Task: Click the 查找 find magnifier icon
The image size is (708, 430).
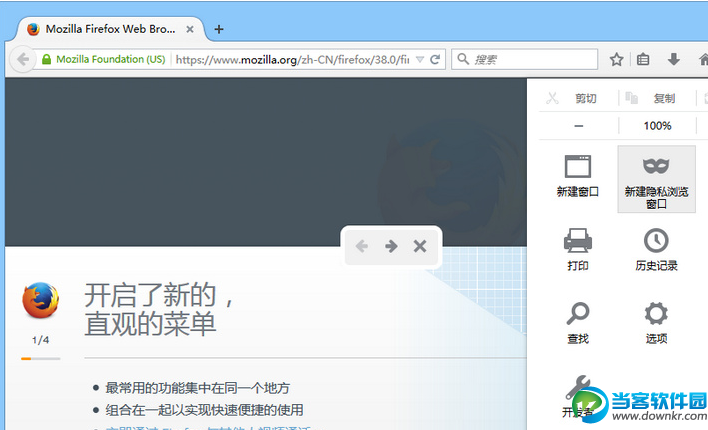Action: [x=578, y=313]
